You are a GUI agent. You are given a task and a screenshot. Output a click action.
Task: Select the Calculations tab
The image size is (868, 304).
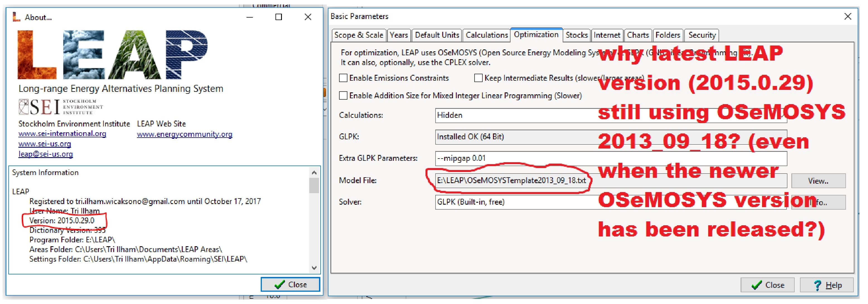tap(487, 35)
